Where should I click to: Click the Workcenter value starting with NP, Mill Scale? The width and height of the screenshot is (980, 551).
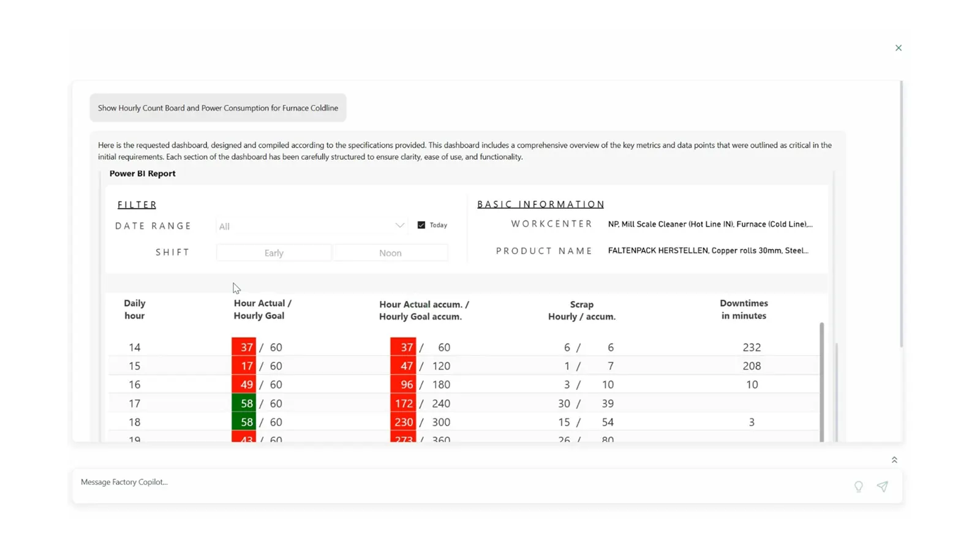click(710, 224)
